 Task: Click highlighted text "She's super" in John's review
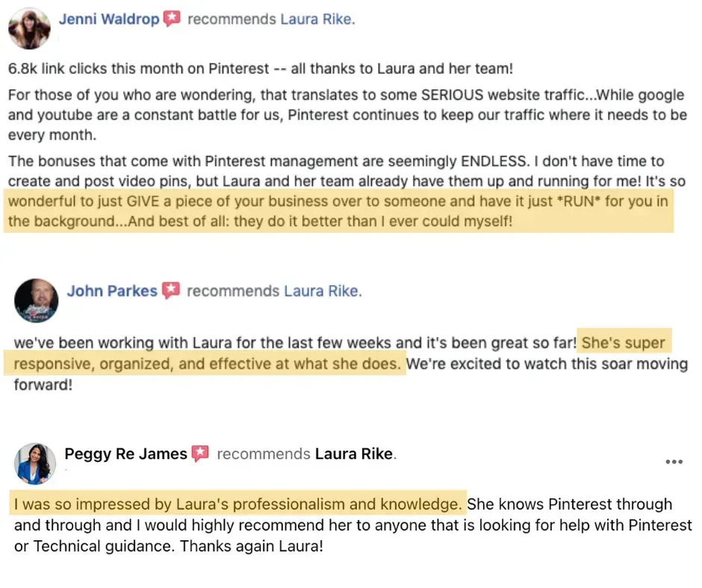coord(623,343)
